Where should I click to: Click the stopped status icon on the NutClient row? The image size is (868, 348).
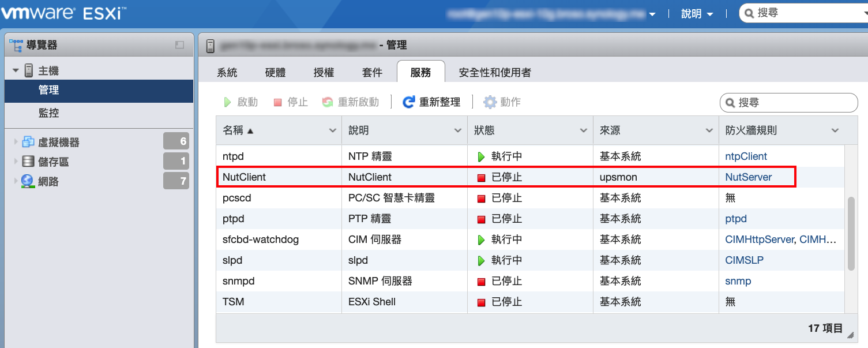click(482, 178)
